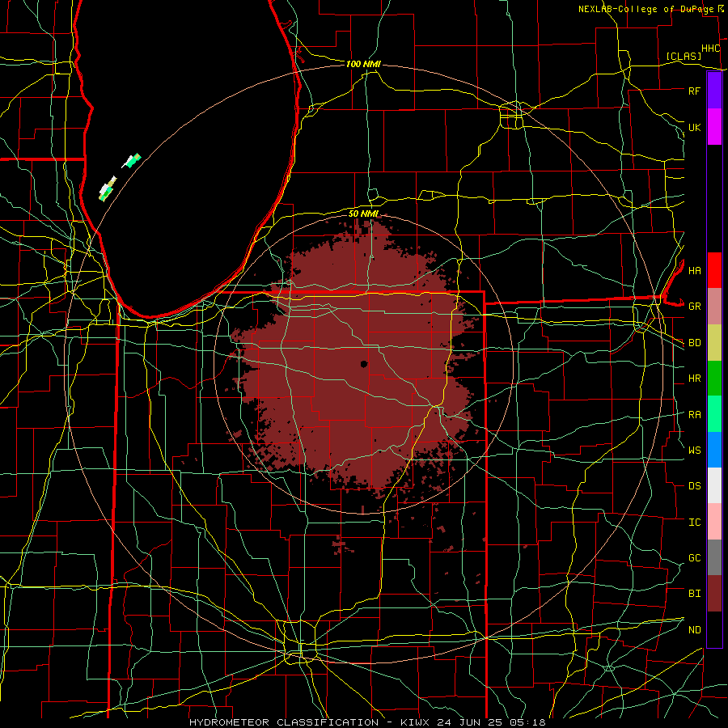Click the HR green legend swatch
728x728 pixels.
(714, 379)
